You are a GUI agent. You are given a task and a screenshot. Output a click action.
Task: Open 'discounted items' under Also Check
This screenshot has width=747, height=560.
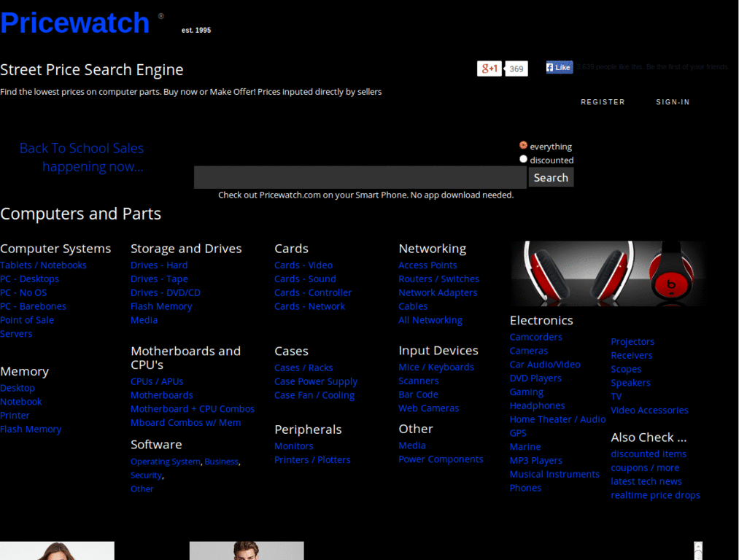point(649,454)
